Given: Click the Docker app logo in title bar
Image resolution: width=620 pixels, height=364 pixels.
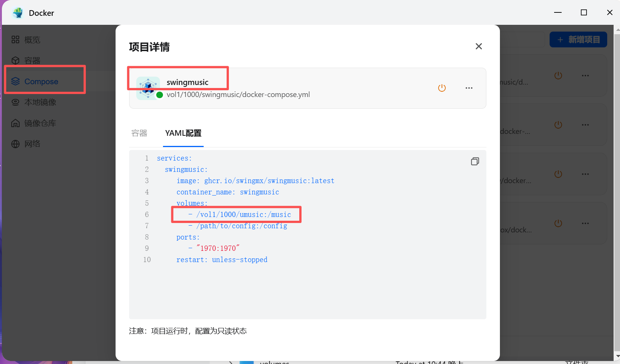Looking at the screenshot, I should pos(18,13).
